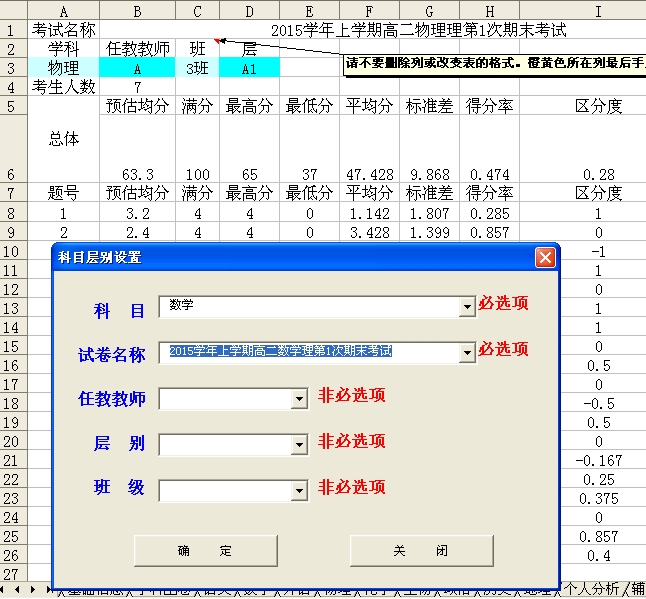This screenshot has width=646, height=599.
Task: Switch to the 个人分析 sheet tab
Action: coord(592,590)
